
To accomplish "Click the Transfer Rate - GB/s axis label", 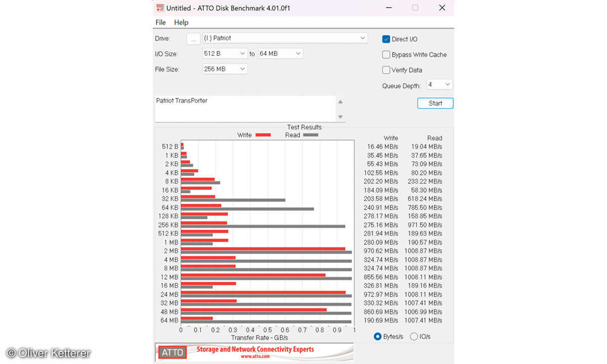I will pos(259,338).
